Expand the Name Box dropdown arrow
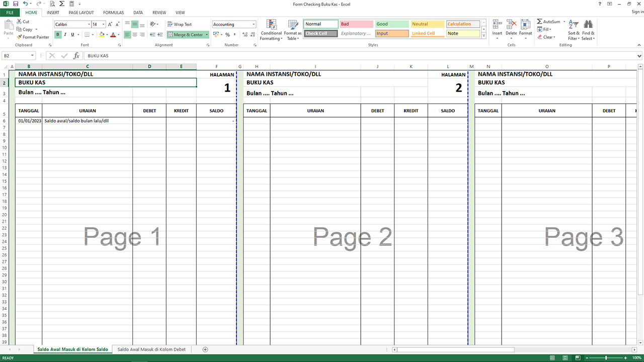Image resolution: width=644 pixels, height=362 pixels. click(x=33, y=56)
